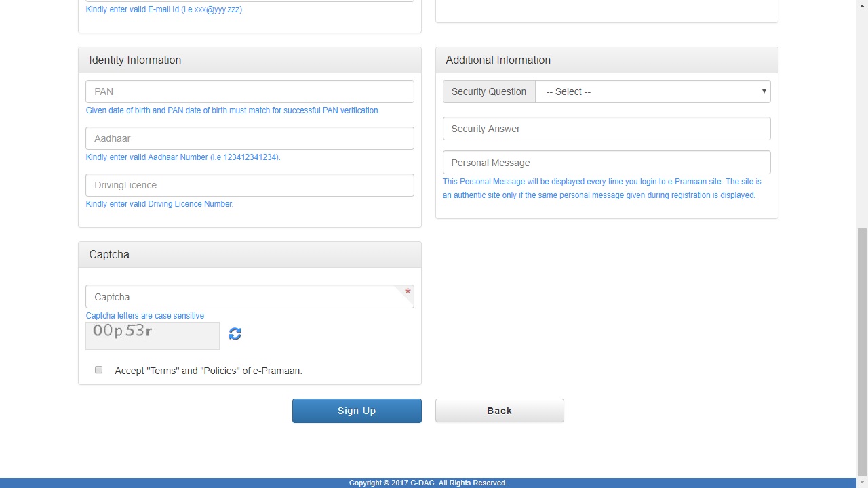Focus the PAN input field
The image size is (868, 488).
click(250, 91)
